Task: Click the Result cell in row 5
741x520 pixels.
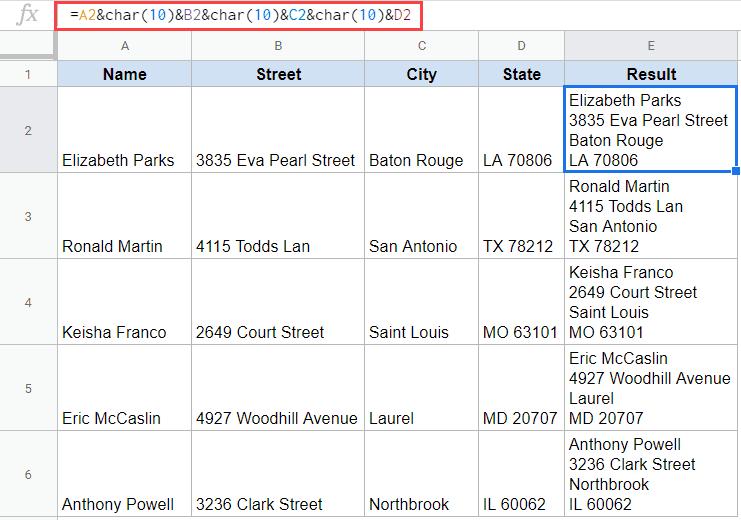Action: pos(651,388)
